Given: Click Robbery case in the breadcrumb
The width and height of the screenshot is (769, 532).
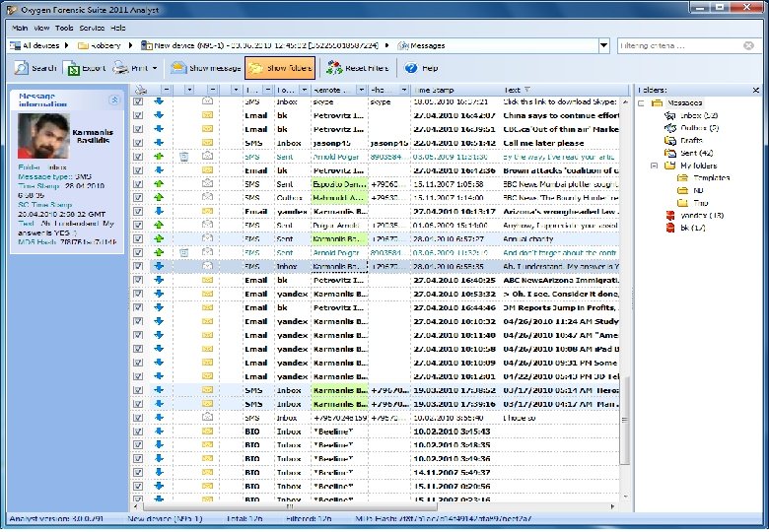Looking at the screenshot, I should [100, 45].
